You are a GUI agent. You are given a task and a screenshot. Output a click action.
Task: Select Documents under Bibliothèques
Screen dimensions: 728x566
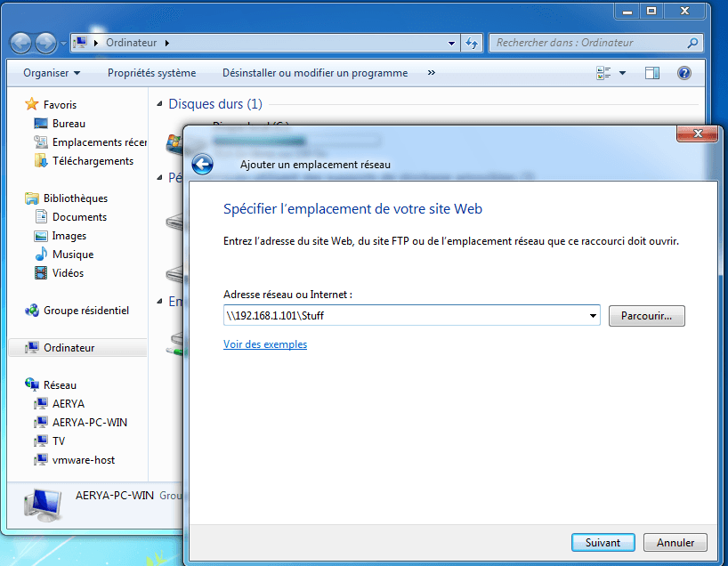pyautogui.click(x=79, y=217)
